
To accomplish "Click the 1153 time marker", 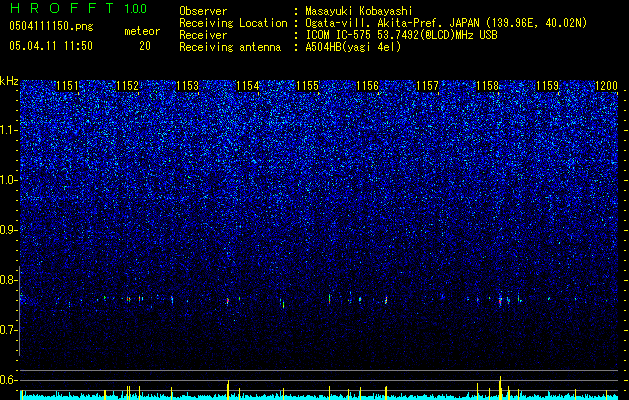I will [187, 86].
